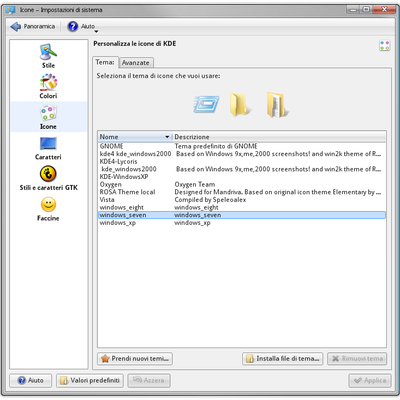Click the bottom Aiuto help button
Image resolution: width=400 pixels, height=400 pixels.
pyautogui.click(x=31, y=380)
